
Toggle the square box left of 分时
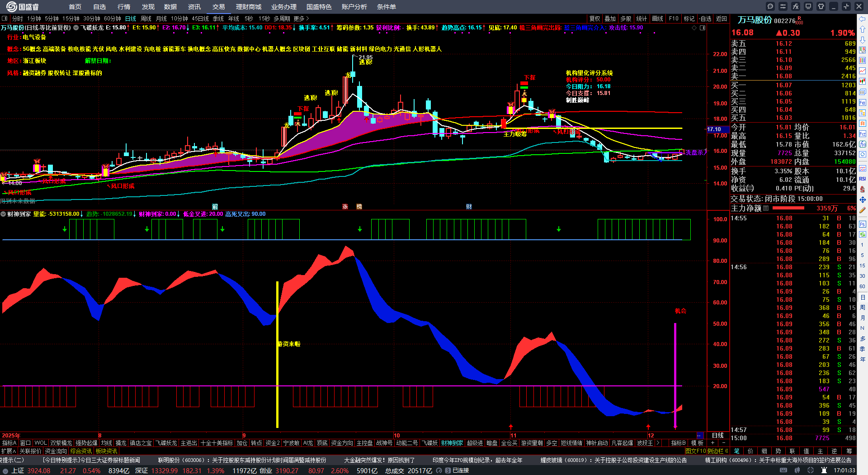tap(5, 19)
